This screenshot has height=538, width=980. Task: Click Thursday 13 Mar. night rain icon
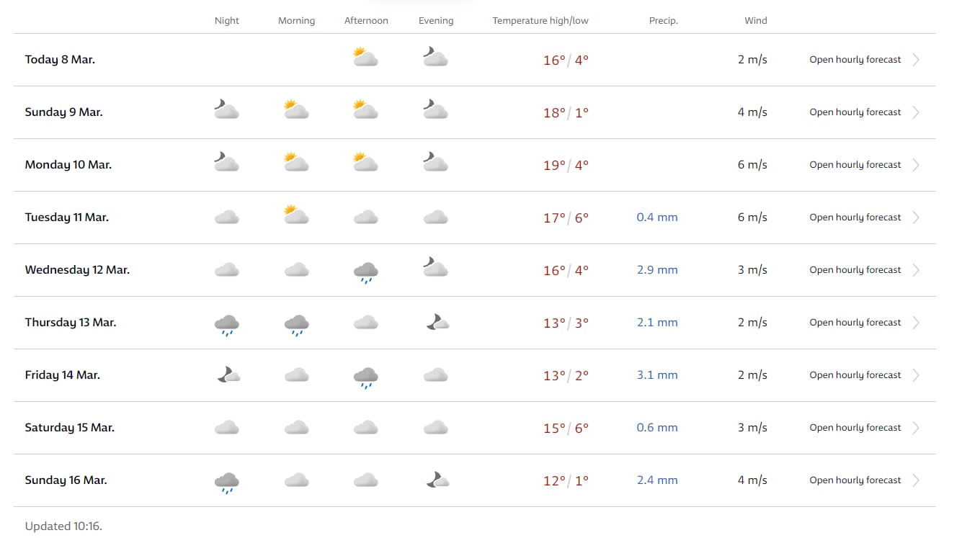(226, 324)
